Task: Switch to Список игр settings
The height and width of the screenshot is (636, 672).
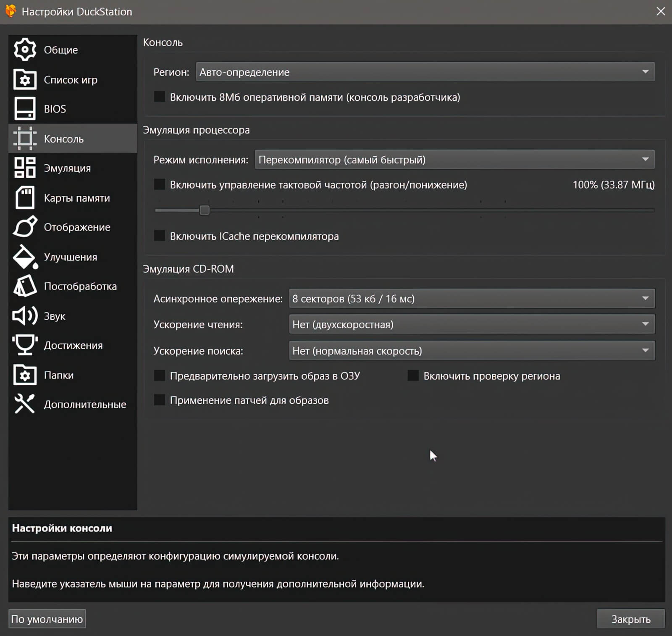Action: tap(71, 80)
